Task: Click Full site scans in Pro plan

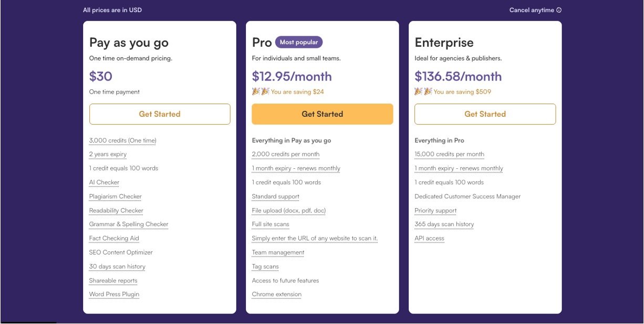Action: 271,225
